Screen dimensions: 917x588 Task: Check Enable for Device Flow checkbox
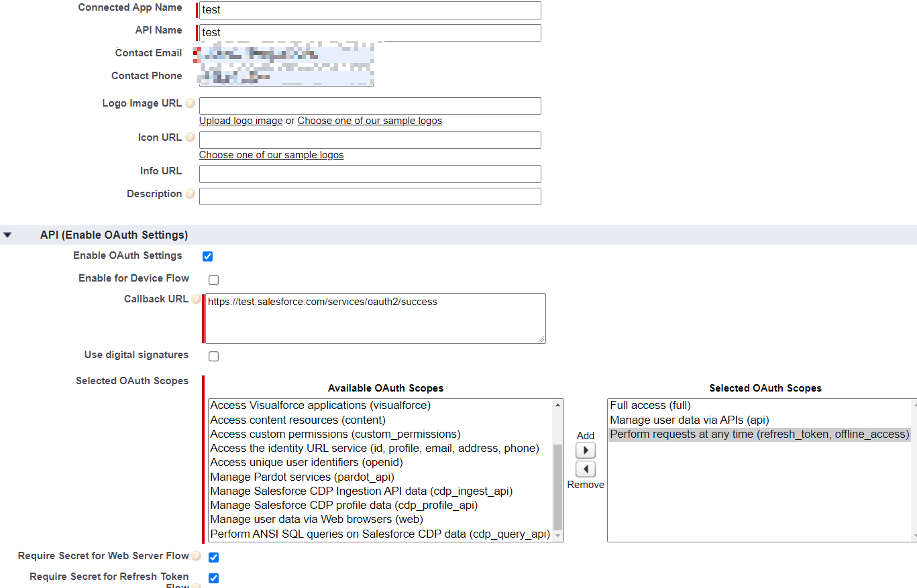pos(213,280)
